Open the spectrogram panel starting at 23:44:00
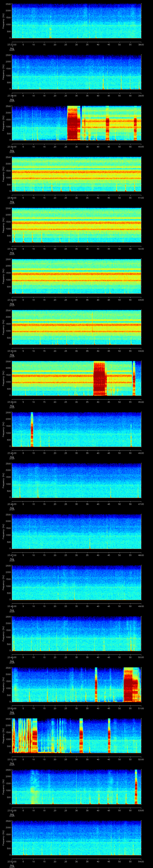Image resolution: width=153 pixels, height=868 pixels. [x=76, y=378]
